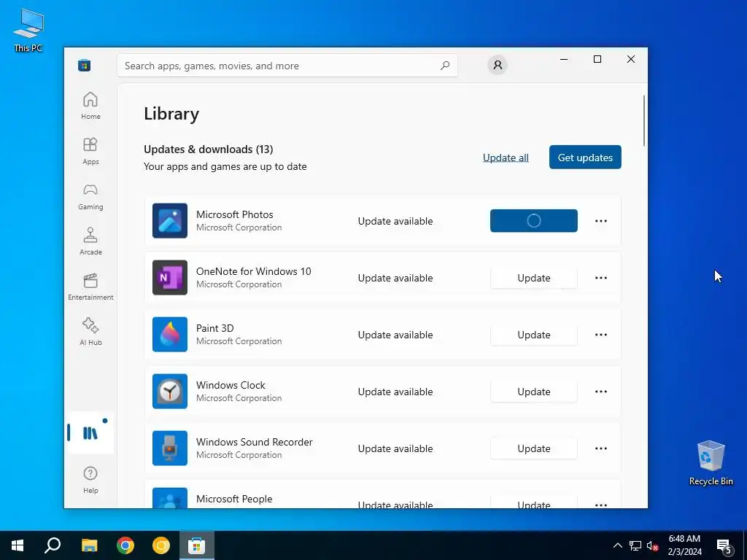Image resolution: width=747 pixels, height=560 pixels.
Task: Select the Library icon in sidebar
Action: tap(90, 432)
